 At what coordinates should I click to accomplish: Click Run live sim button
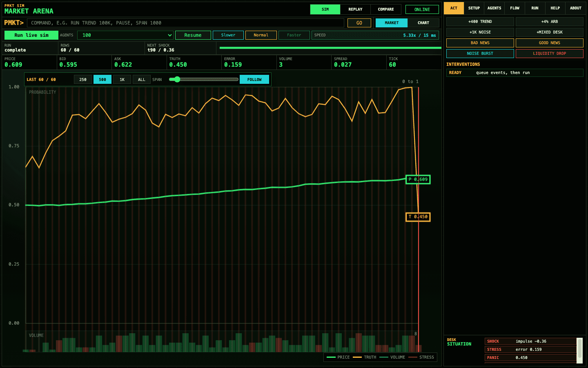[x=31, y=35]
